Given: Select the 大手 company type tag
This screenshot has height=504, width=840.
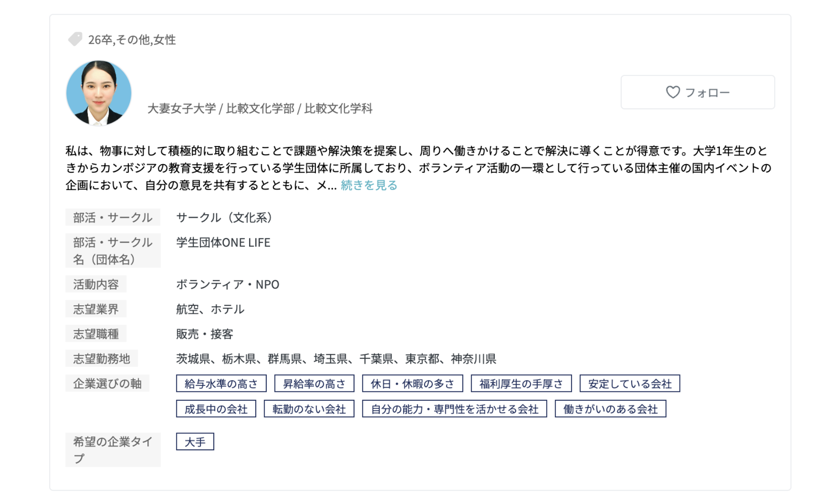Looking at the screenshot, I should [195, 442].
